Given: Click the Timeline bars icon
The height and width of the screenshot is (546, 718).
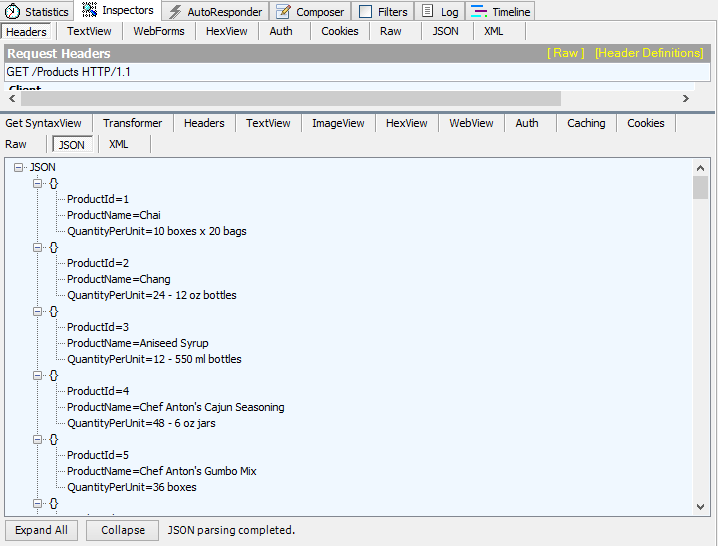Looking at the screenshot, I should click(478, 12).
